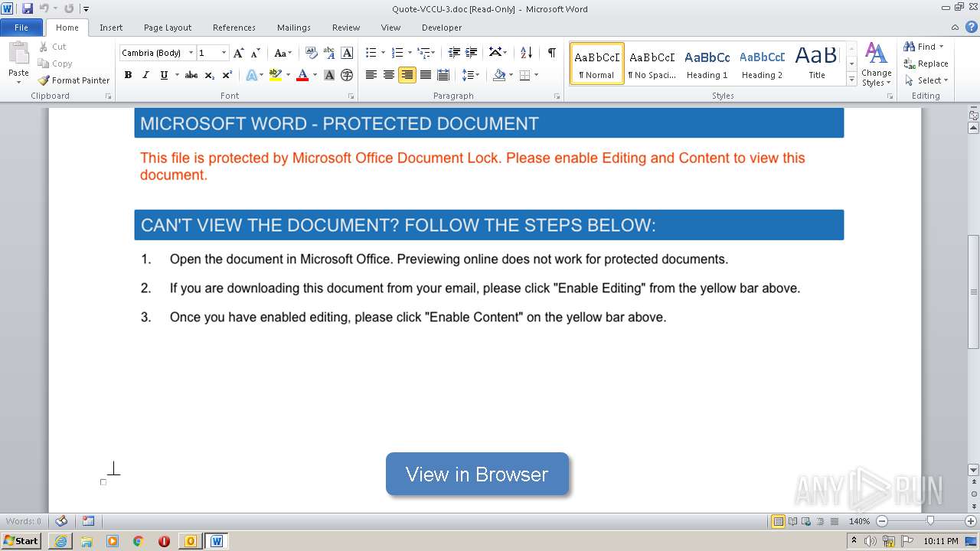Open the font name dropdown
Viewport: 980px width, 551px height.
[191, 53]
